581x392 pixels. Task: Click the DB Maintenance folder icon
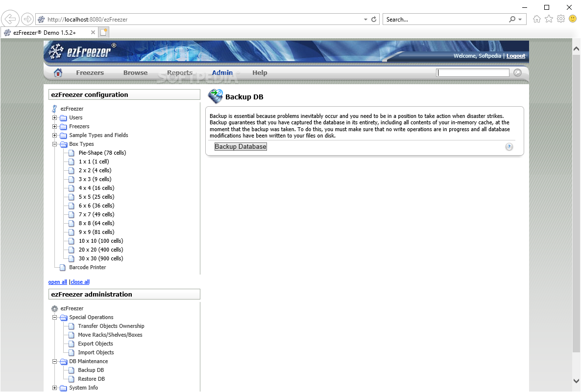click(x=63, y=362)
